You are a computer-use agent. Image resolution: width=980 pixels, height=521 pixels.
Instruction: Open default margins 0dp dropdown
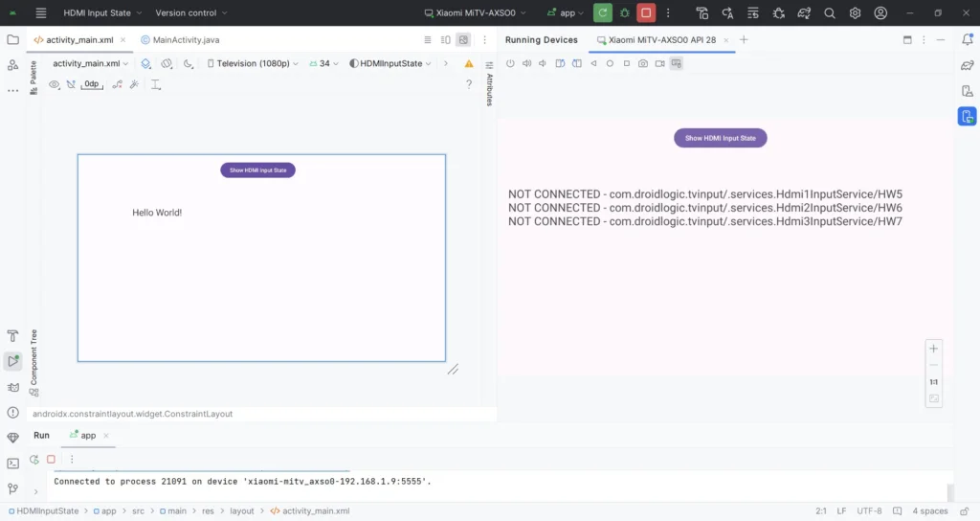(92, 84)
